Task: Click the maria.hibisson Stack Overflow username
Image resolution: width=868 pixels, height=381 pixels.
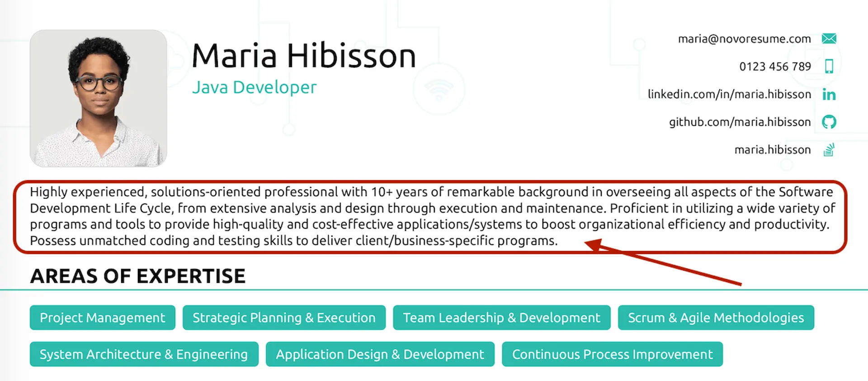Action: tap(772, 150)
